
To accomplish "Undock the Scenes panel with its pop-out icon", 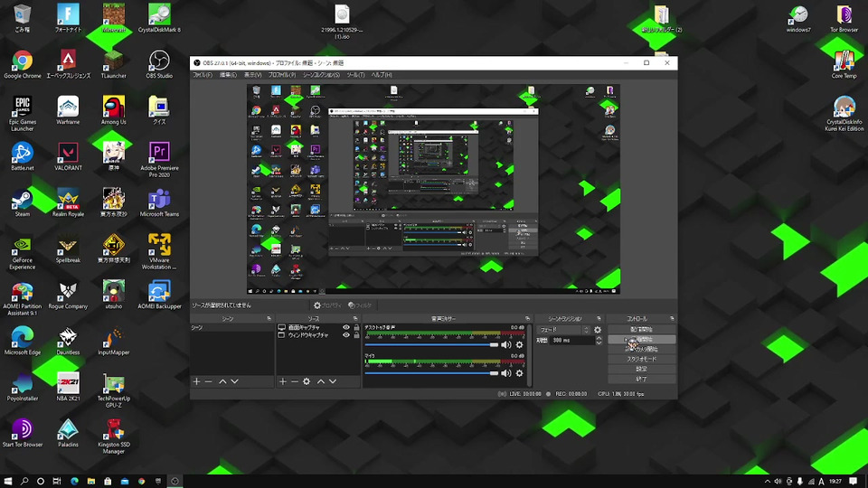I will [269, 319].
